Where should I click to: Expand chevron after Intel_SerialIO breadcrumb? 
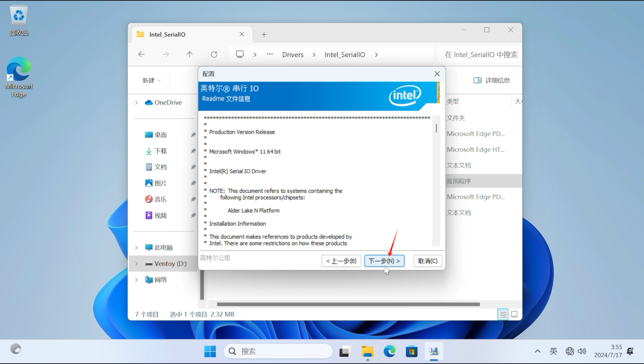pos(376,55)
